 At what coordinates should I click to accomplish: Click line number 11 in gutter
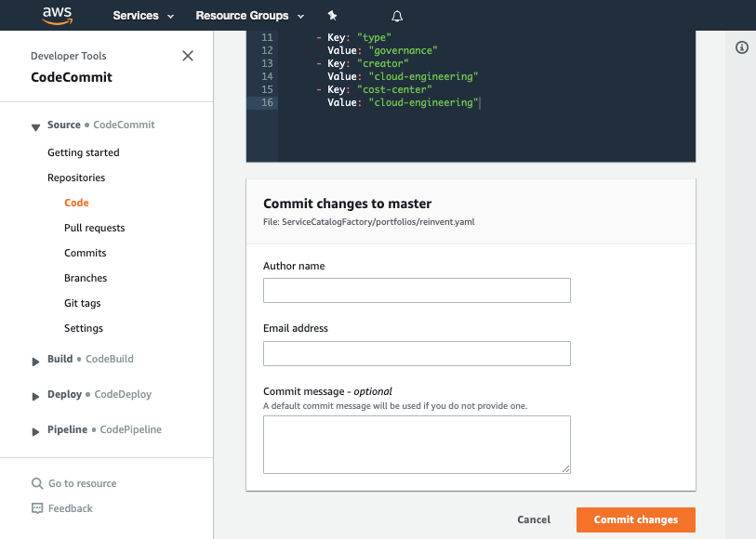pos(267,37)
